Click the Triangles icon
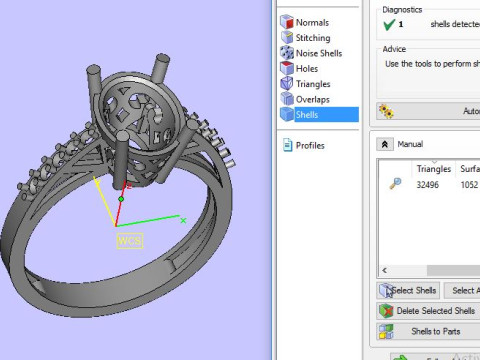 click(287, 84)
